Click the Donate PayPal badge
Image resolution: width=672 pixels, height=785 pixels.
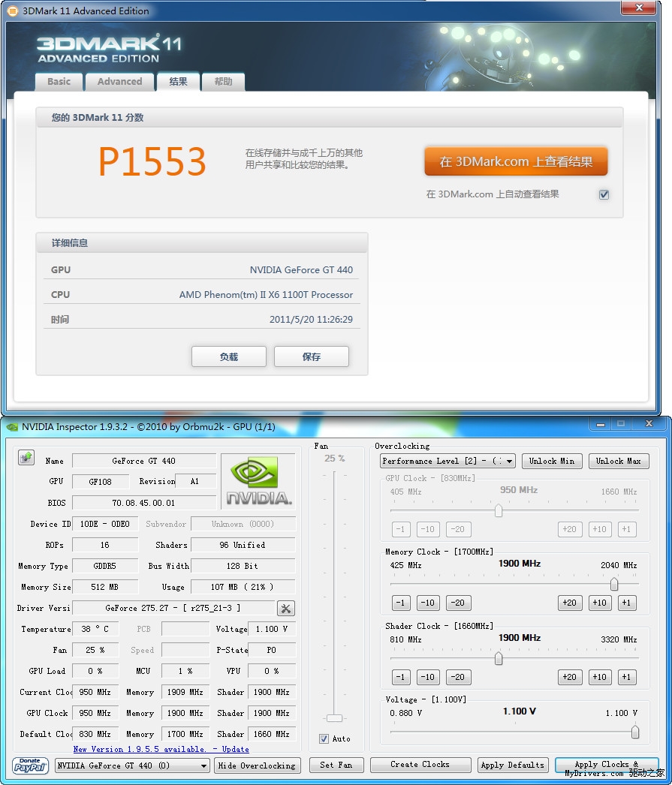pos(30,765)
